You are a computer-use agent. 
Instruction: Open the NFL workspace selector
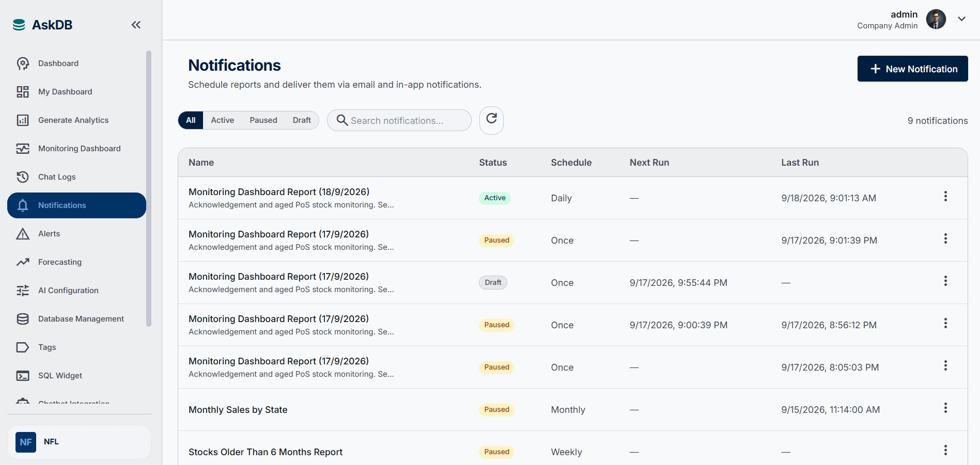[x=79, y=442]
